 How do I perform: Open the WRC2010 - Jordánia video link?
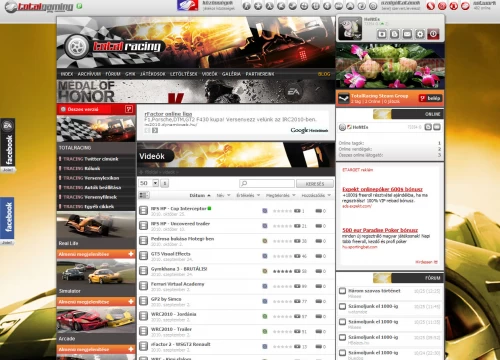click(173, 314)
